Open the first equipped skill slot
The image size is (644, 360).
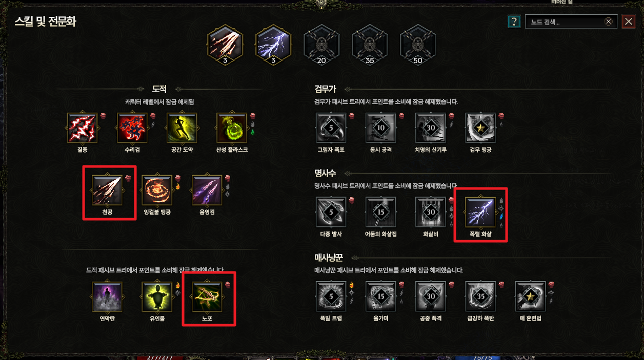[225, 45]
